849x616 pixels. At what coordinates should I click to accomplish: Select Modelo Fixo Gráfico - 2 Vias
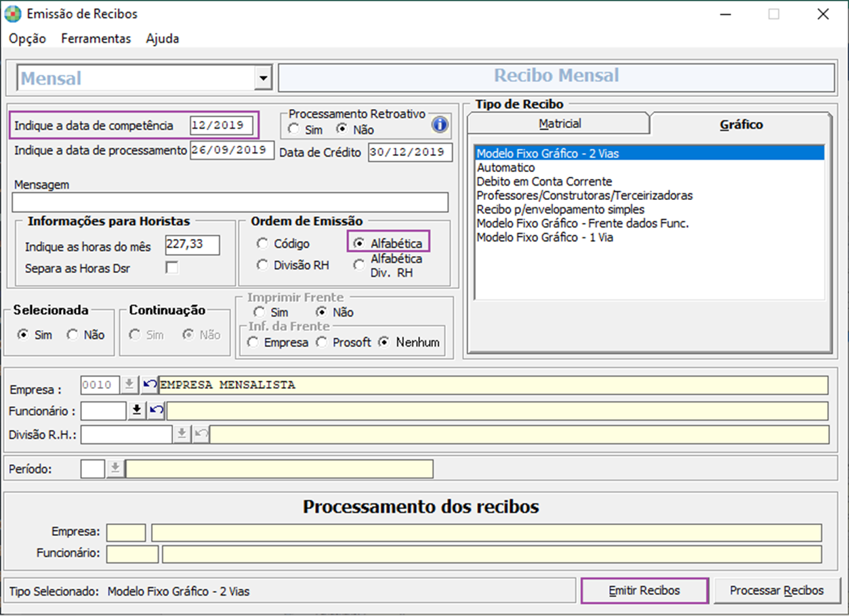tap(650, 154)
